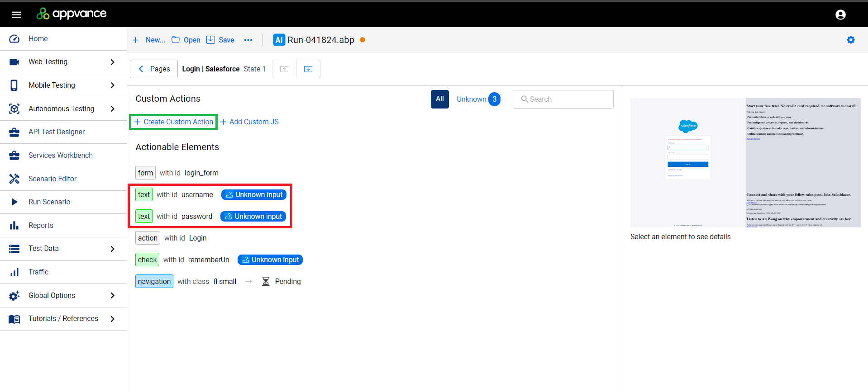Select the navigation fl small element
Image resolution: width=868 pixels, height=392 pixels.
[186, 282]
